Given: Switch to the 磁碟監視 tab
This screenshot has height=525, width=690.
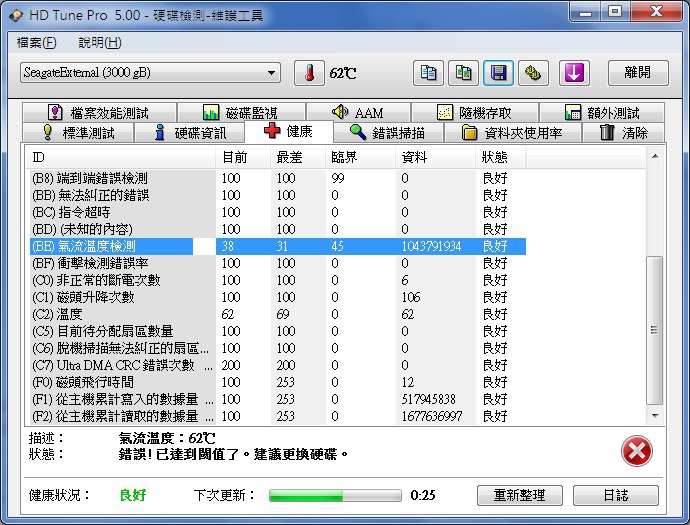Looking at the screenshot, I should click(241, 113).
